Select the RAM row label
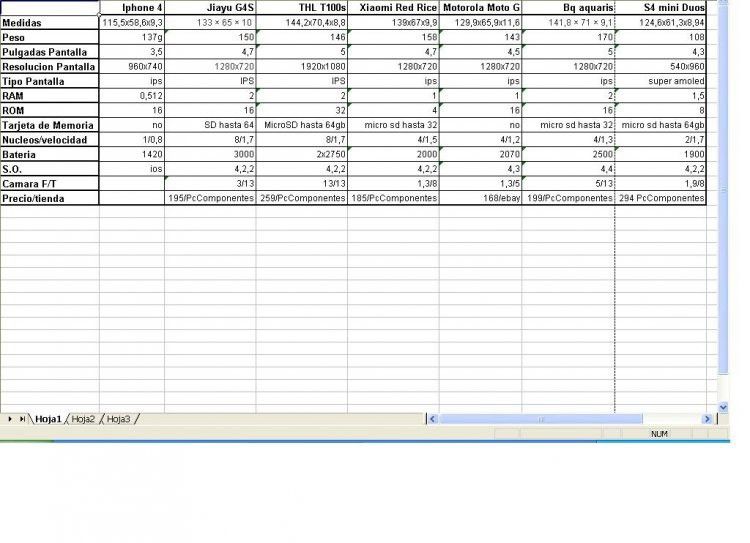The image size is (750, 543). click(50, 96)
